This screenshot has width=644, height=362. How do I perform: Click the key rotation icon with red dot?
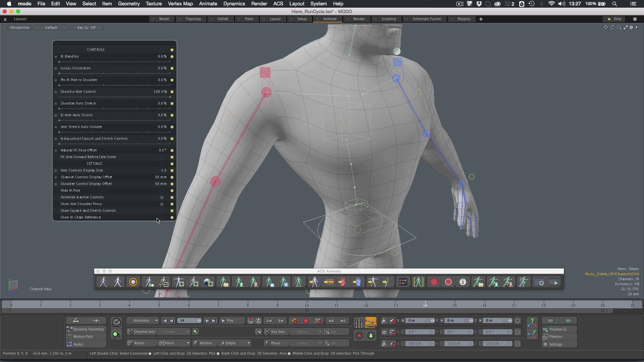click(x=392, y=332)
